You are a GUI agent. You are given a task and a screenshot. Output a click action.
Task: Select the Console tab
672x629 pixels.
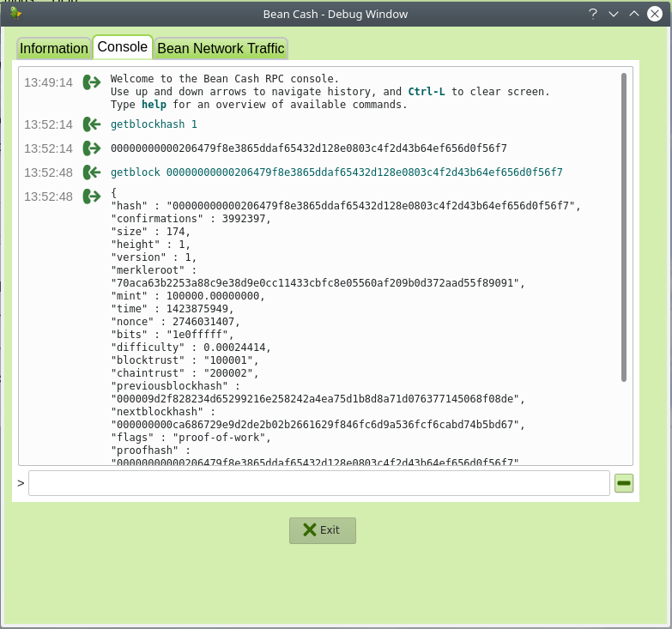(x=123, y=46)
